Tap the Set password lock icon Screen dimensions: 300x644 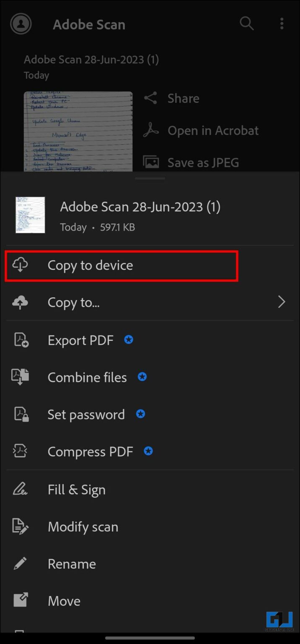point(21,414)
